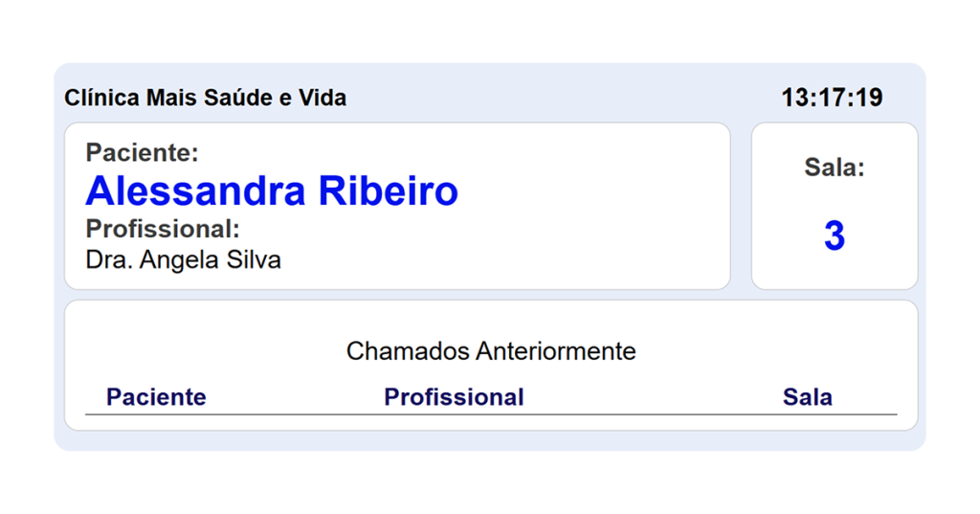Click the name 'Angela' in the professional line
This screenshot has height=514, width=980.
point(179,259)
